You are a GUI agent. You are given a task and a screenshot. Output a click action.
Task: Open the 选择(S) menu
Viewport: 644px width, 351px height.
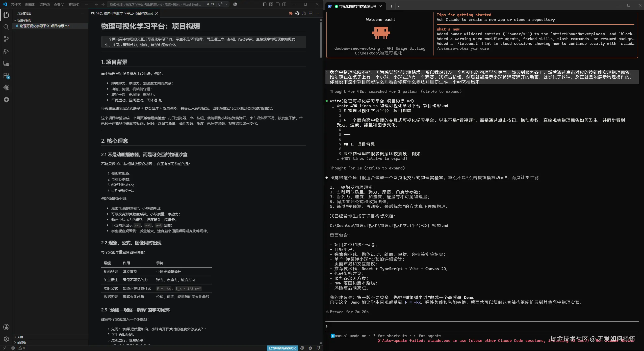point(44,4)
